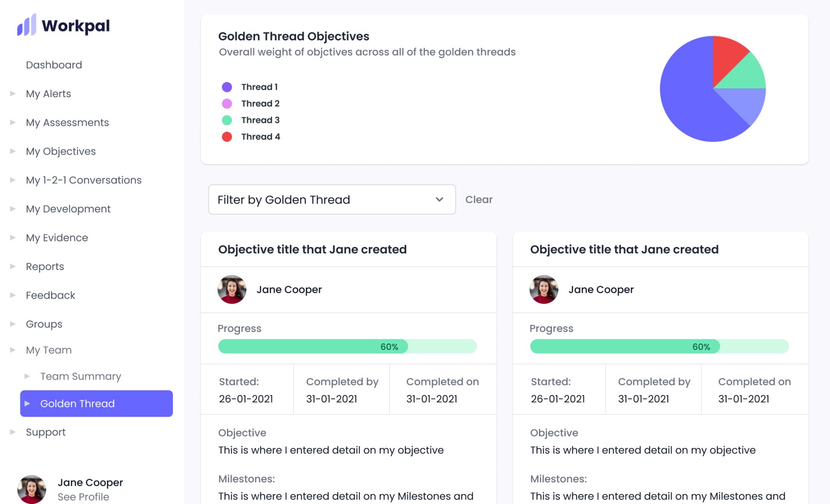Image resolution: width=830 pixels, height=504 pixels.
Task: Click Jane Cooper's sidebar profile avatar
Action: tap(32, 489)
